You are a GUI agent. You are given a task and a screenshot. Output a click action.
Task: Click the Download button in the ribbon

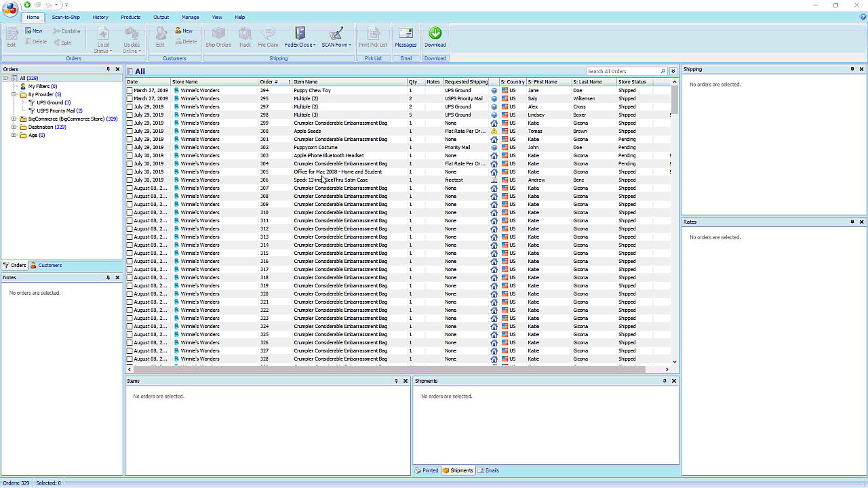(x=435, y=37)
